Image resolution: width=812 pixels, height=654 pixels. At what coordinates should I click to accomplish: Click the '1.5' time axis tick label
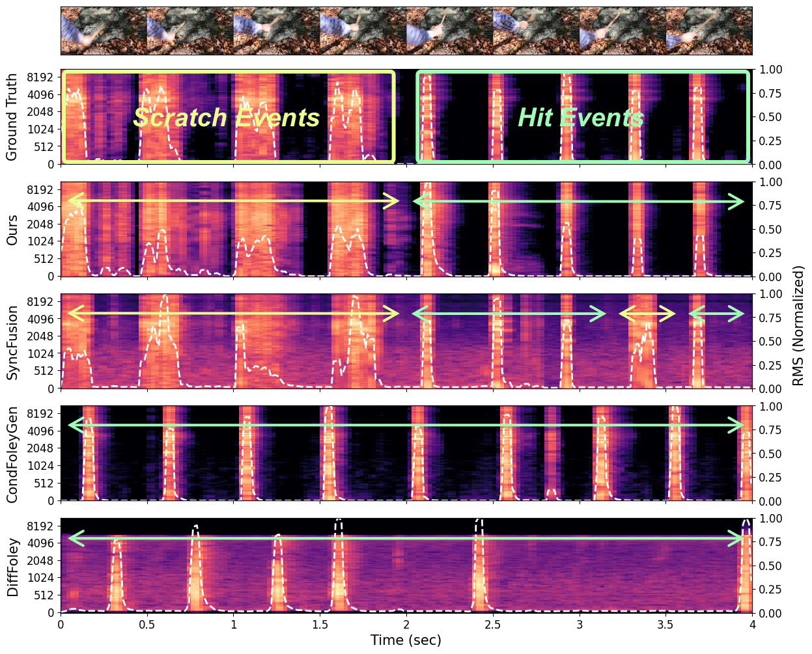coord(320,624)
